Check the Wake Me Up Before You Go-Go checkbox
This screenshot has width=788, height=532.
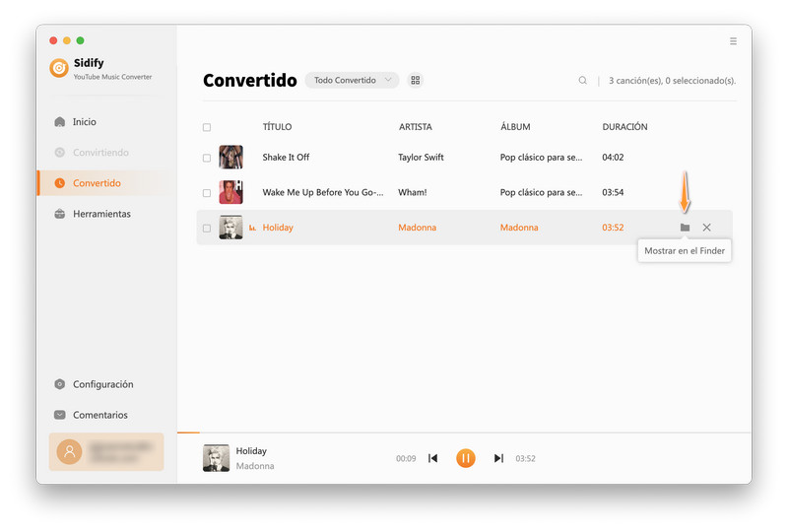pyautogui.click(x=207, y=193)
